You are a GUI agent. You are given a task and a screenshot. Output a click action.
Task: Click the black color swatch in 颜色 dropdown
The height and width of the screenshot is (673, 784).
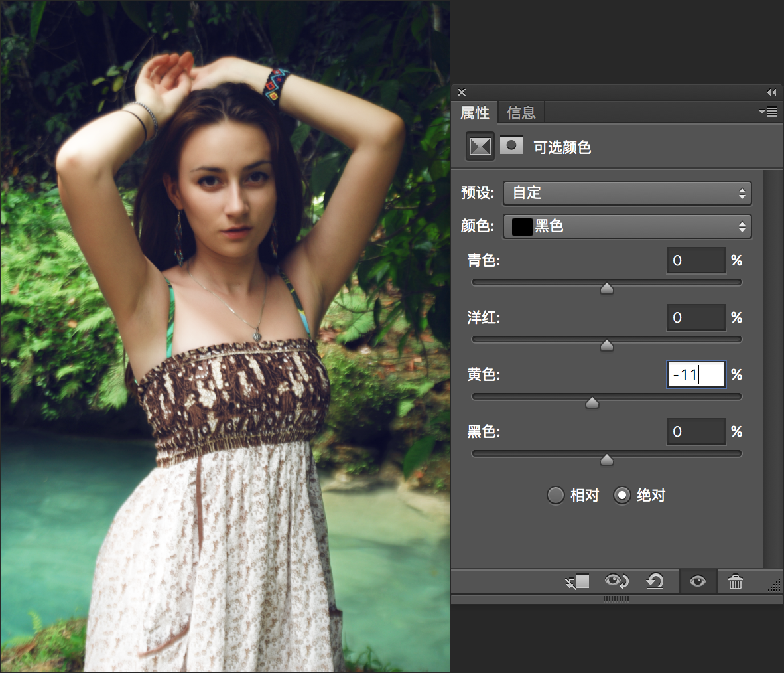tap(522, 227)
